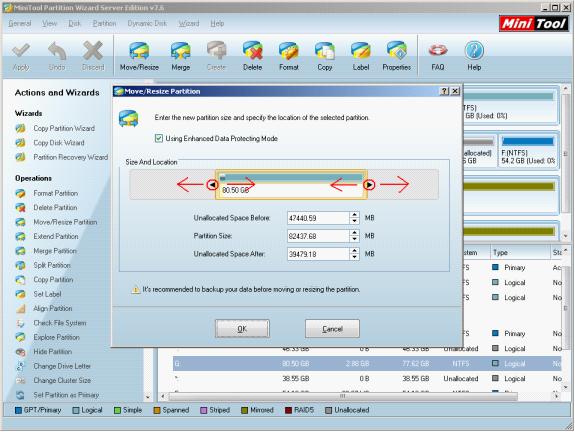
Task: Click left resize handle of partition bar
Action: [212, 184]
